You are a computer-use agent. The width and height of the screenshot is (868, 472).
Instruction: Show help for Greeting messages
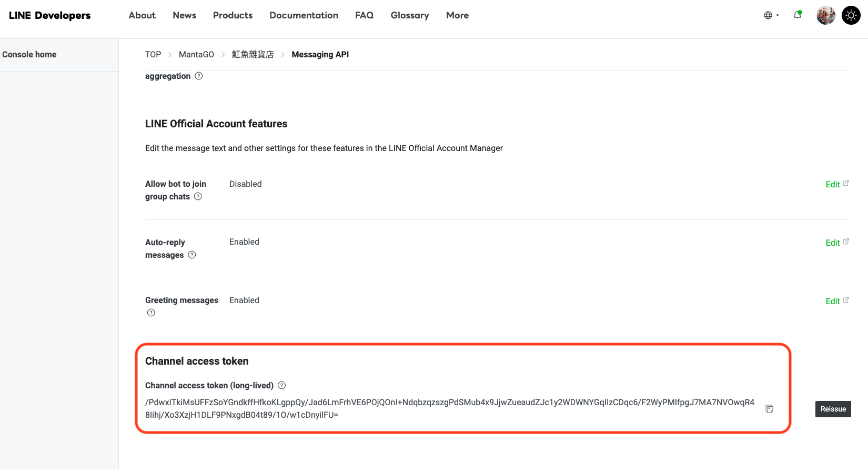(x=151, y=313)
